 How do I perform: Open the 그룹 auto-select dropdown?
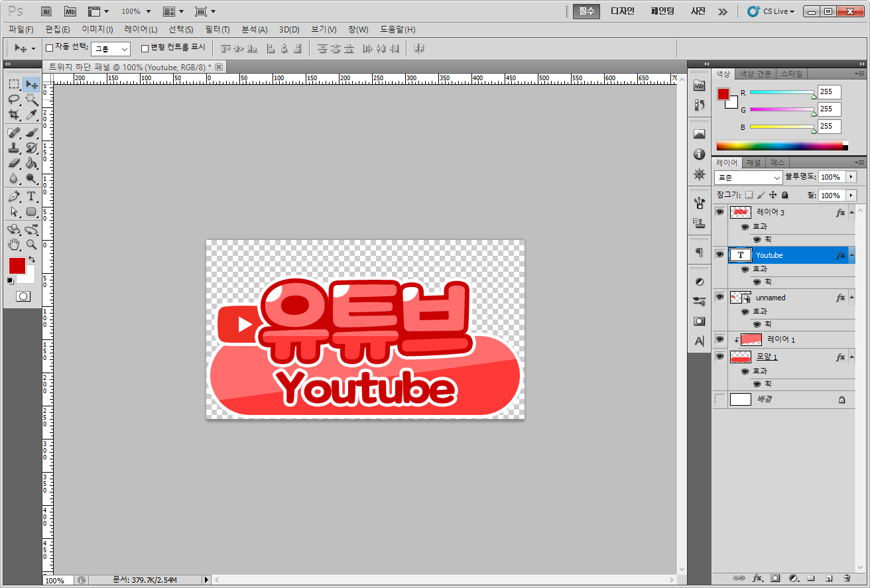click(x=111, y=48)
